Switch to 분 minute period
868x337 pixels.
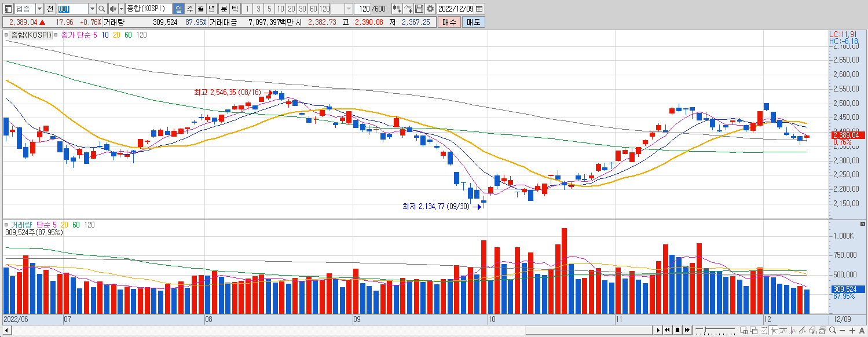(x=224, y=9)
